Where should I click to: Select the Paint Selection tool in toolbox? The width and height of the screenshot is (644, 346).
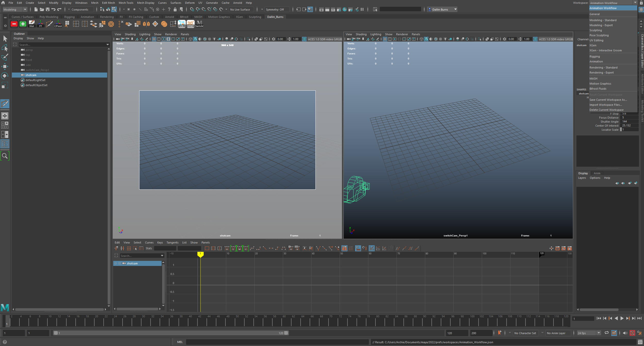point(5,57)
